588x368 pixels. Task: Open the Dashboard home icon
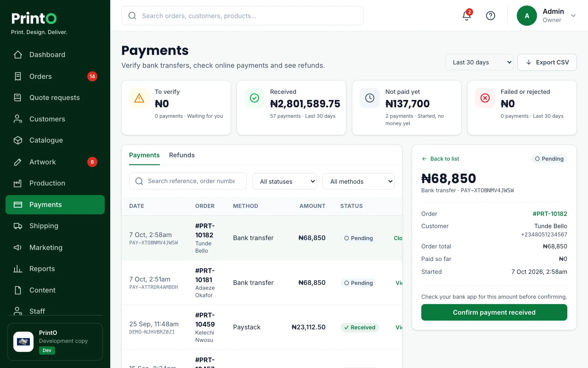click(x=18, y=55)
